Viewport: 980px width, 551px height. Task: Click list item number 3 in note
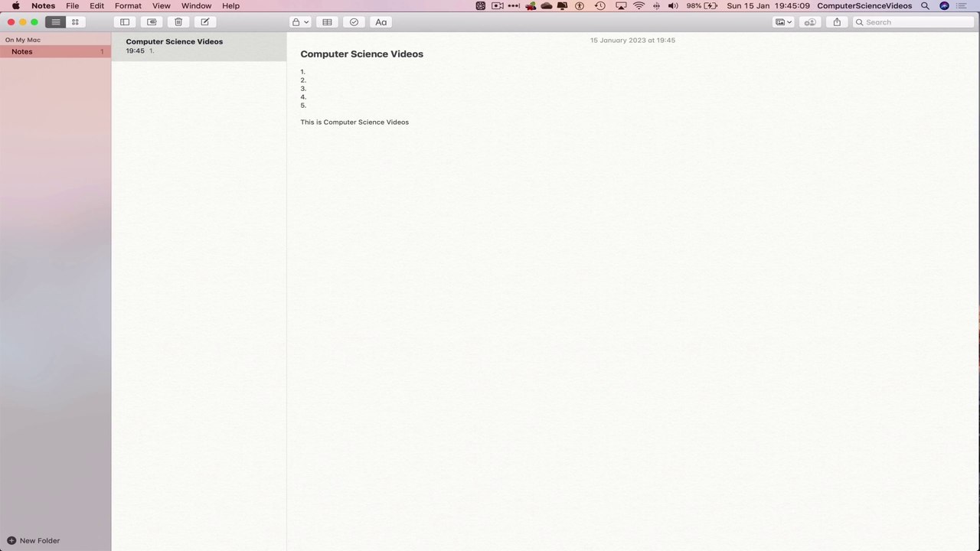click(303, 89)
